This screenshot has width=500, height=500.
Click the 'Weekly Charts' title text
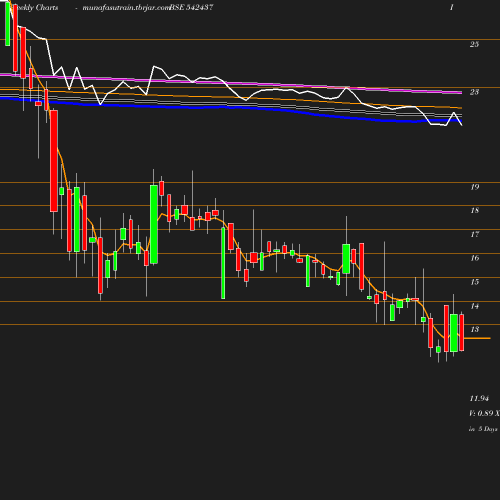(x=34, y=7)
